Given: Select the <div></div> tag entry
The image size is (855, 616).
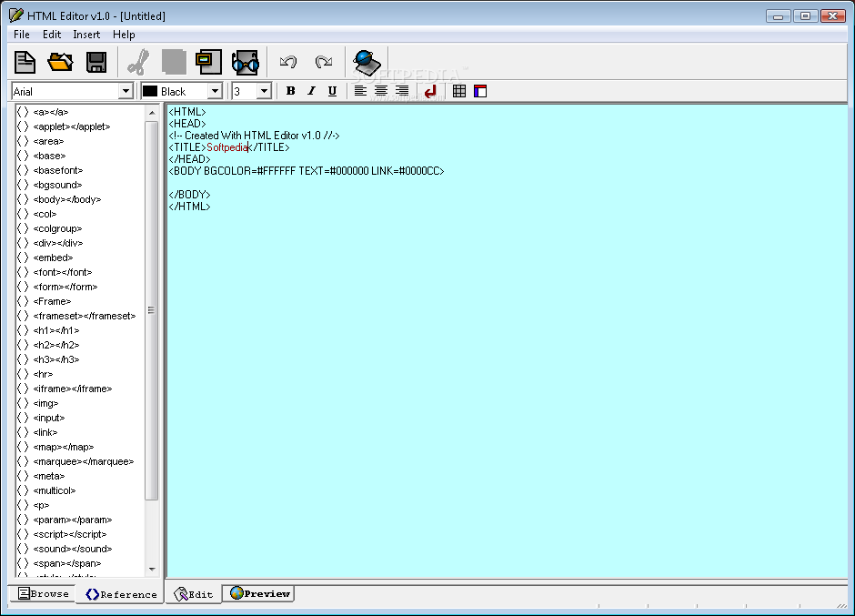Looking at the screenshot, I should pos(58,243).
